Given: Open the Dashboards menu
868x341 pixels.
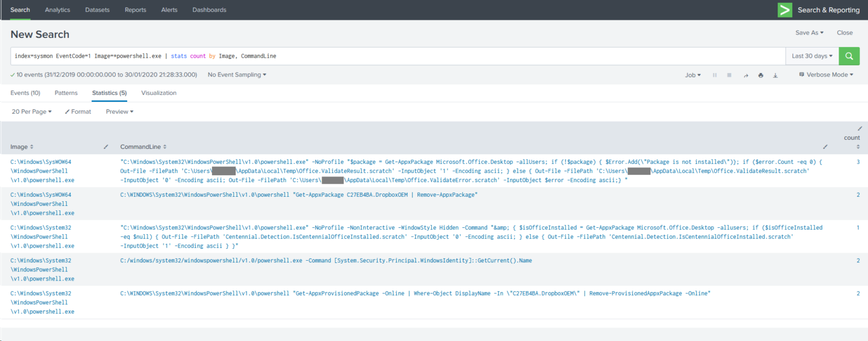Looking at the screenshot, I should click(x=209, y=10).
